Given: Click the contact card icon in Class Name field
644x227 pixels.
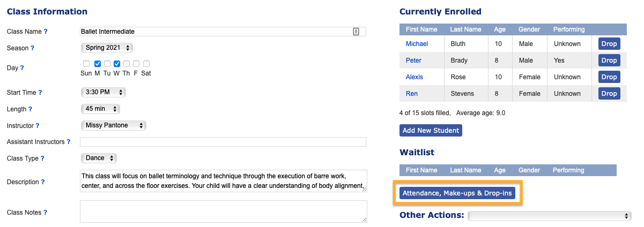Looking at the screenshot, I should click(x=356, y=32).
